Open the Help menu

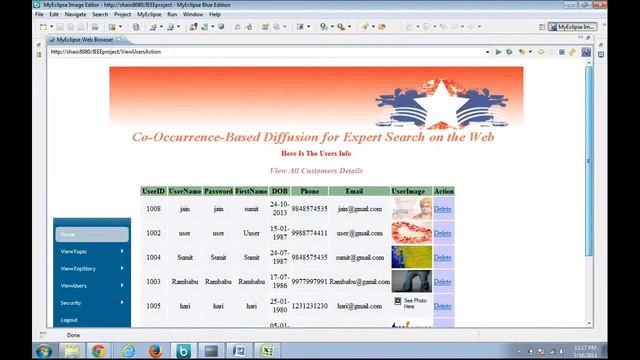click(215, 14)
